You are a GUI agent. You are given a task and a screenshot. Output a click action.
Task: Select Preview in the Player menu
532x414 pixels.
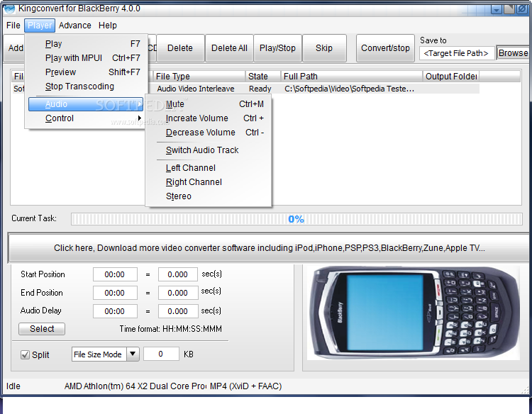86,72
